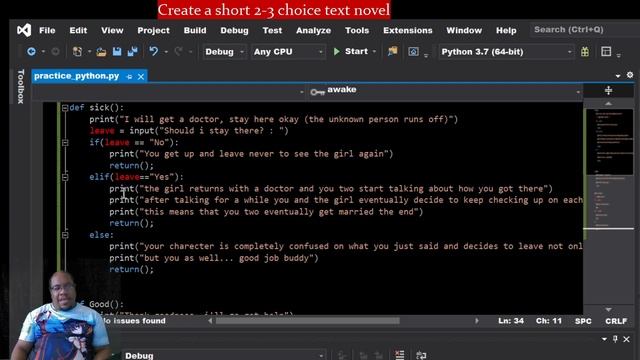Image resolution: width=640 pixels, height=360 pixels.
Task: Click the vertical scrollbar up arrow
Action: coord(608,104)
